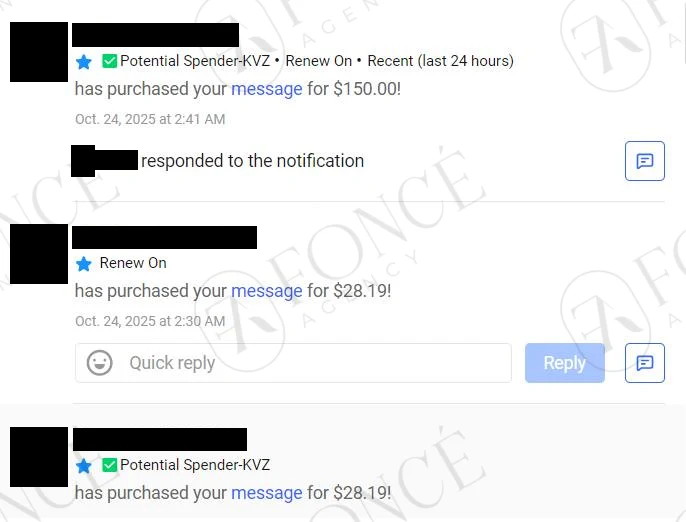Viewport: 686px width, 522px height.
Task: Click the redacted avatar of the second notification
Action: point(39,254)
